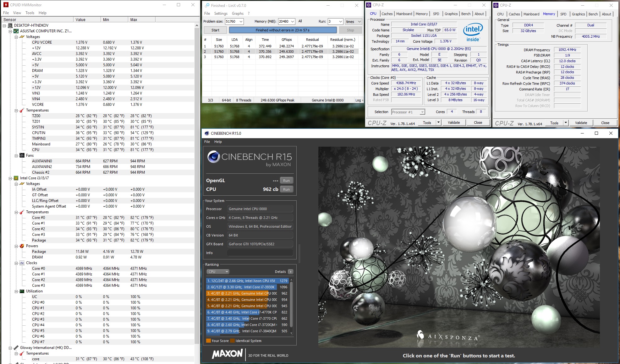Click the Clocks icon in sensor tree
The width and height of the screenshot is (620, 364).
coord(22,263)
